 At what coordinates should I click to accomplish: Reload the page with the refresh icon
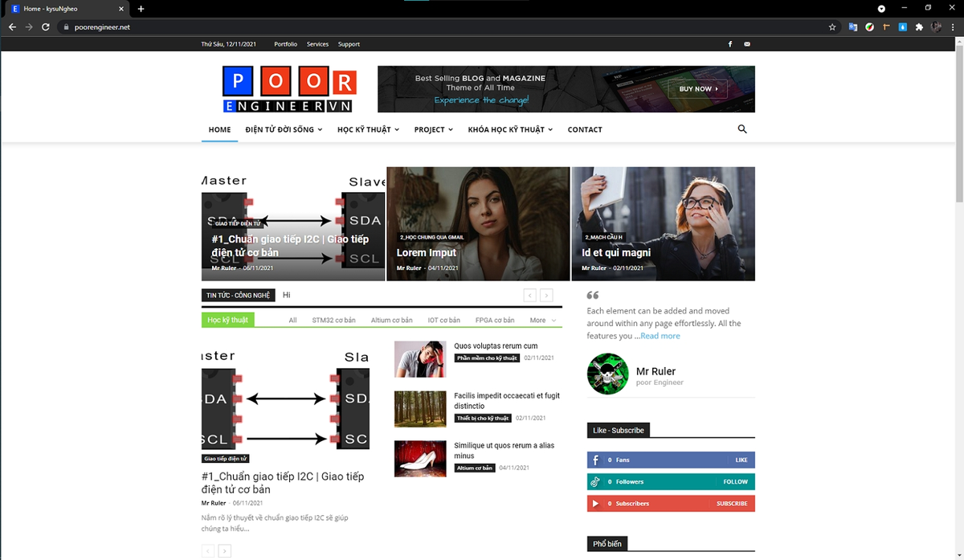[46, 27]
